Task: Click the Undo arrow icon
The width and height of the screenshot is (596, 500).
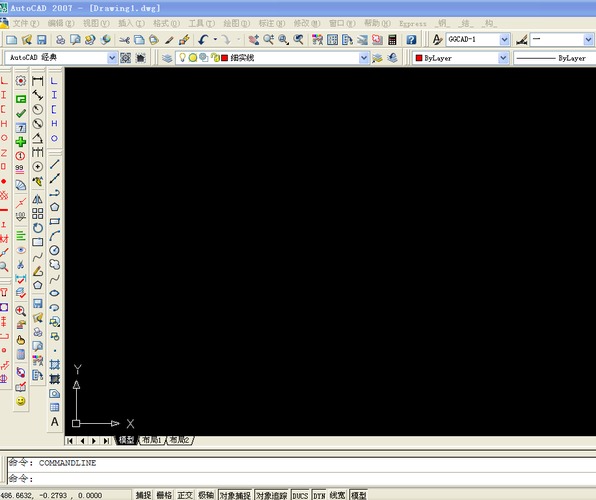Action: [x=203, y=40]
